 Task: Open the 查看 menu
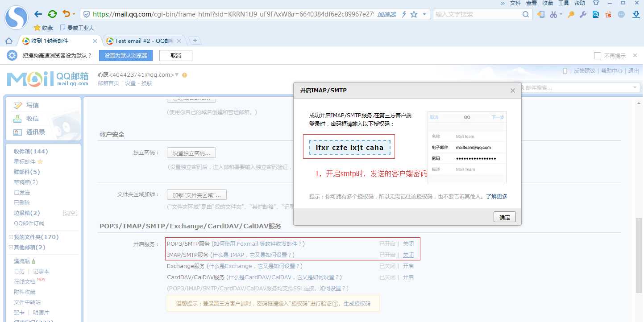(532, 3)
